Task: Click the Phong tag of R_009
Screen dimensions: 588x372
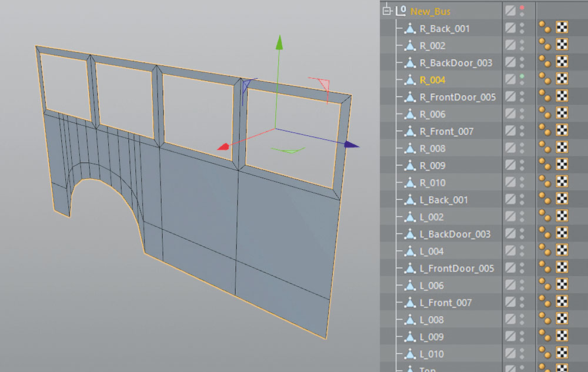Action: tap(544, 165)
